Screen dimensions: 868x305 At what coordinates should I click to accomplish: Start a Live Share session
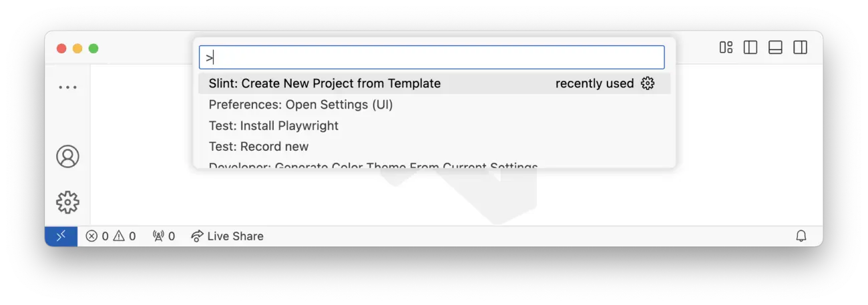(227, 236)
